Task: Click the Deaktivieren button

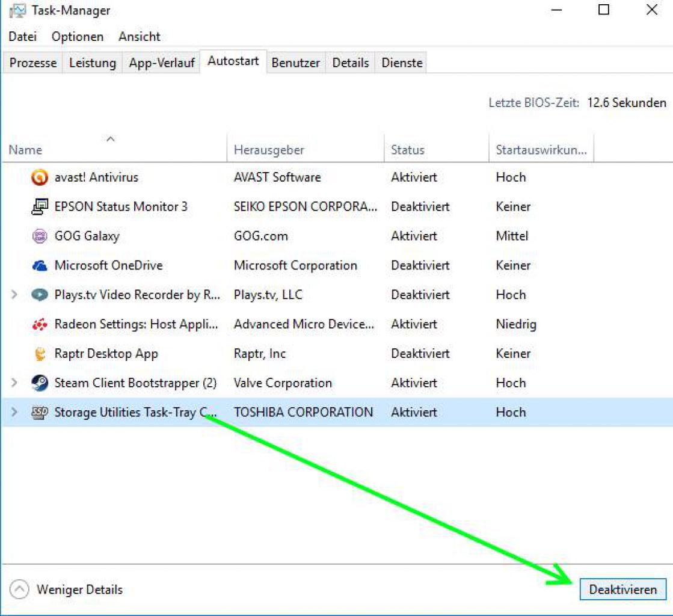Action: 623,590
